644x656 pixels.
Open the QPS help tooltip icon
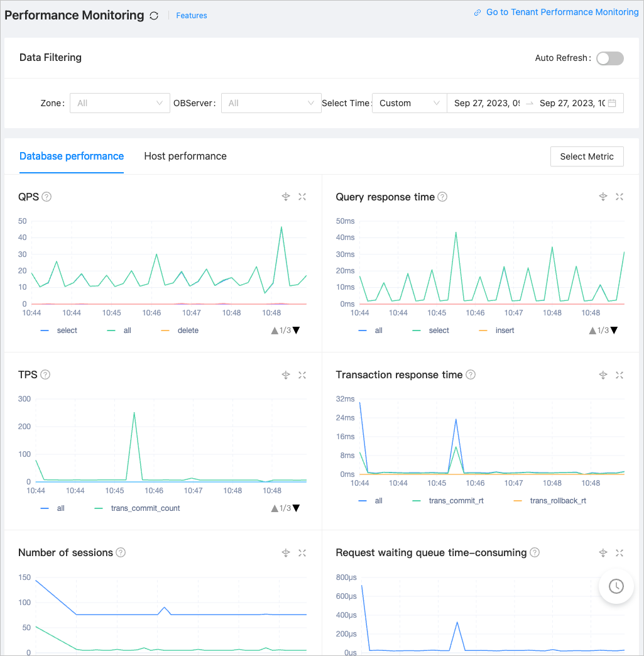(x=46, y=197)
